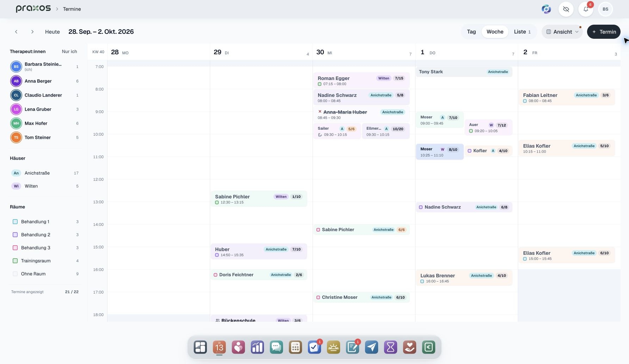This screenshot has width=629, height=364.
Task: Open the BS user avatar menu
Action: coord(605,9)
